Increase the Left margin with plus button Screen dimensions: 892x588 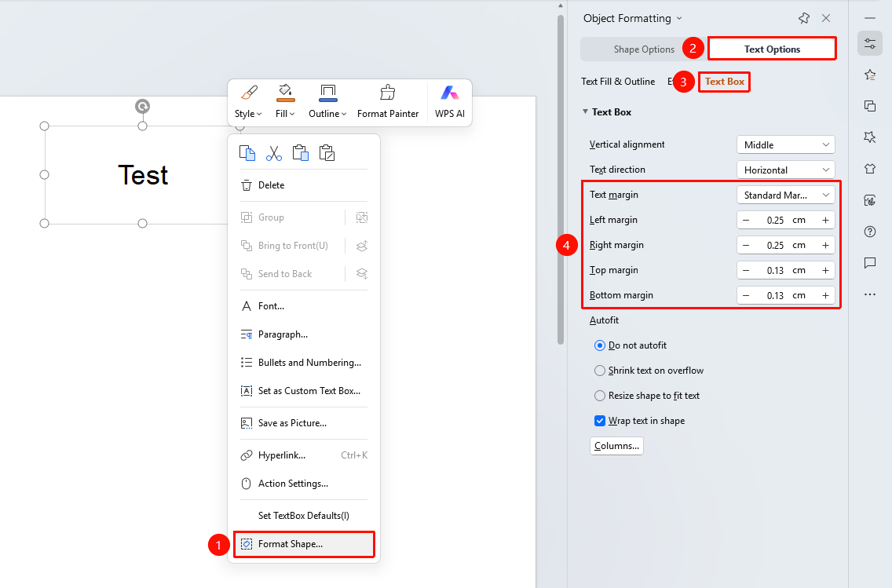click(825, 220)
